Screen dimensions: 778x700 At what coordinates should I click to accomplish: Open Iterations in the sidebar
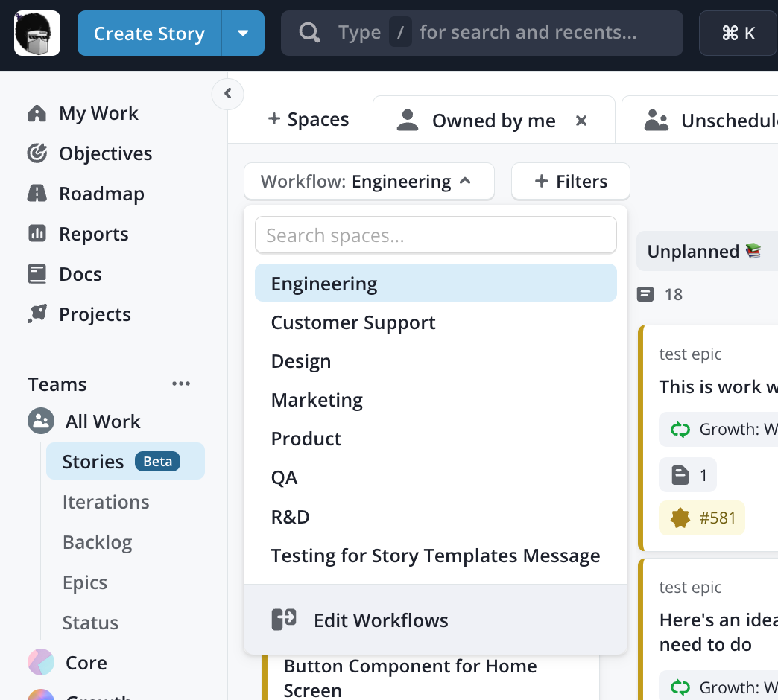(x=106, y=502)
